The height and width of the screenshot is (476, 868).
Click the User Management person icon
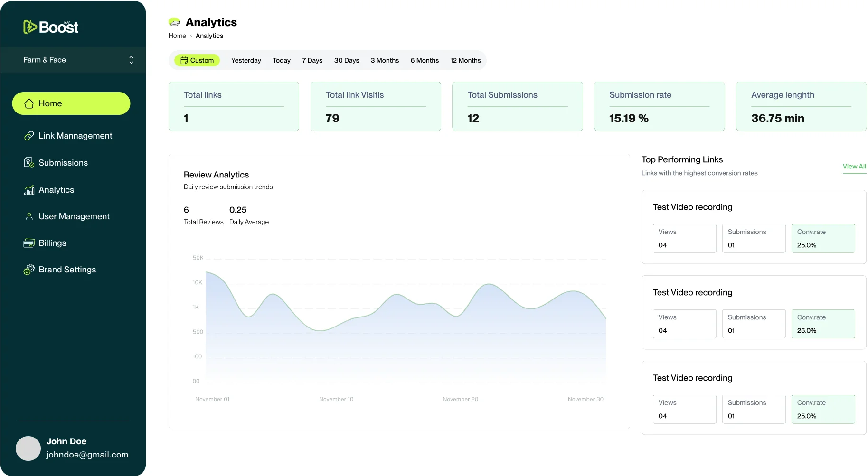[29, 216]
